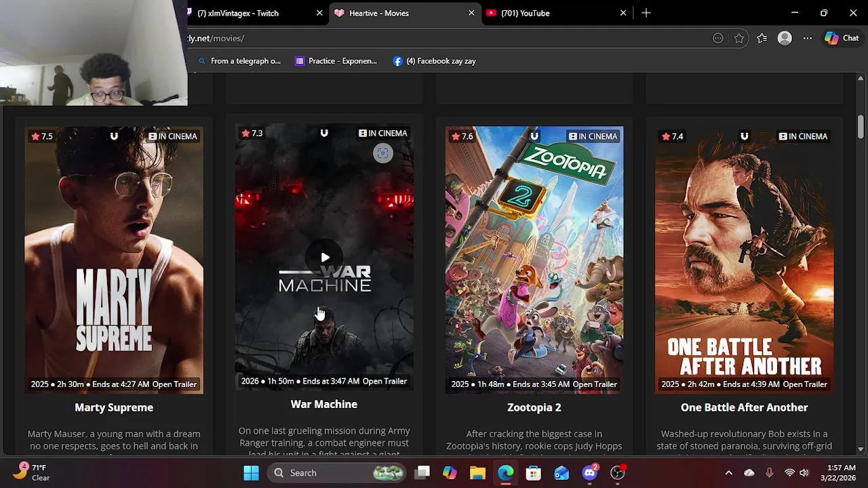Open a new browser tab
Viewport: 868px width, 488px height.
(646, 13)
